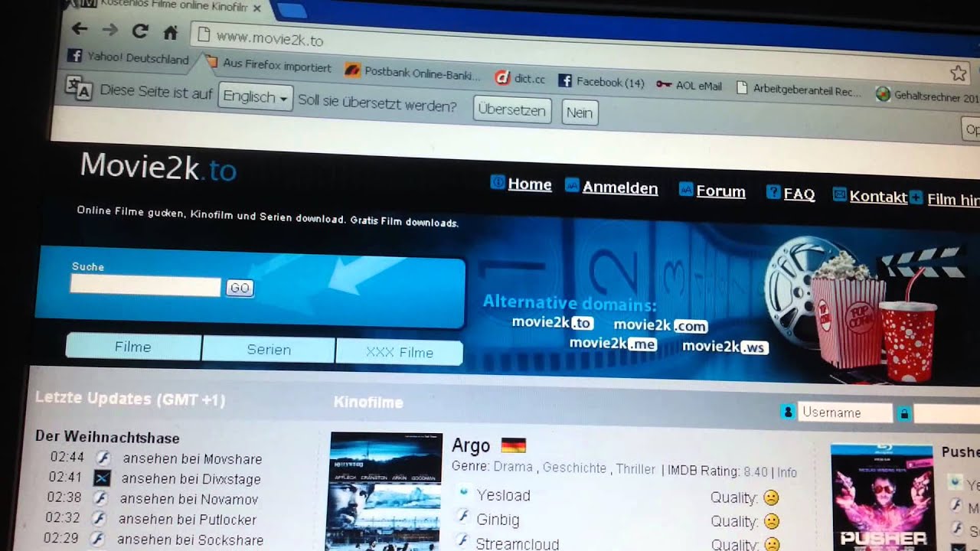Image resolution: width=980 pixels, height=551 pixels.
Task: Select the Kostenlos Filme online browser tab
Action: 176,6
